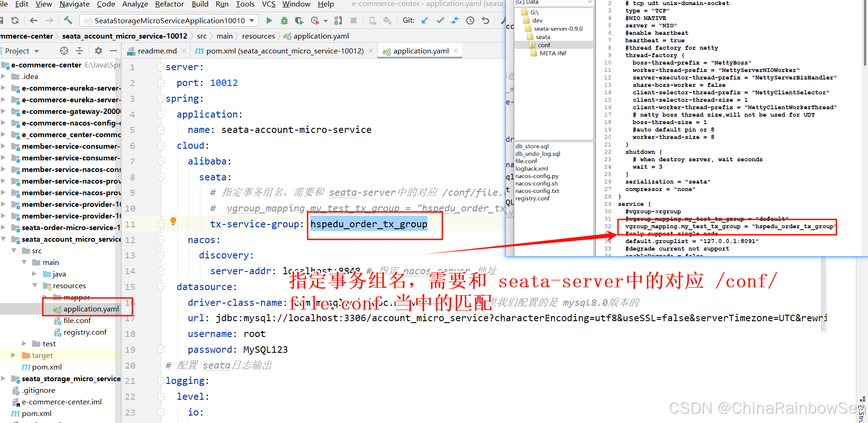Click the seata_account_micro_service-10012 breadcrumb

pos(125,36)
